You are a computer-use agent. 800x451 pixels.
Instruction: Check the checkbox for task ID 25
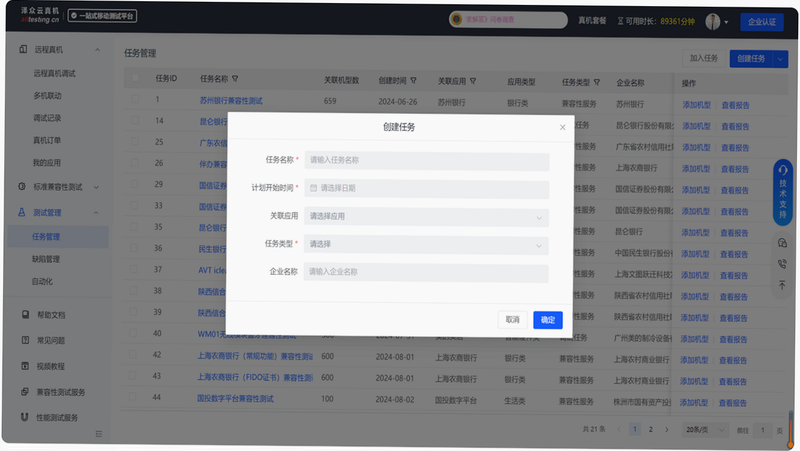point(134,141)
